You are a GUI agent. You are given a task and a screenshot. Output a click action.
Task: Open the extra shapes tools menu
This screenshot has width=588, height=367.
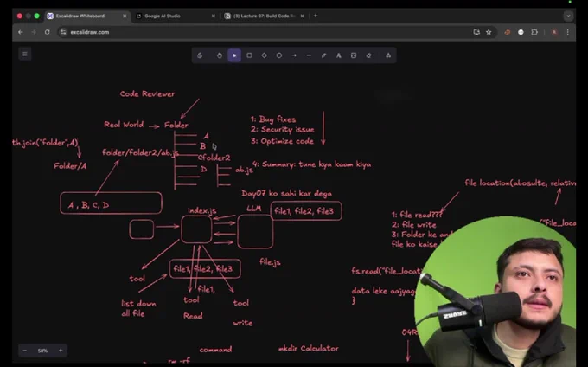[x=388, y=55]
